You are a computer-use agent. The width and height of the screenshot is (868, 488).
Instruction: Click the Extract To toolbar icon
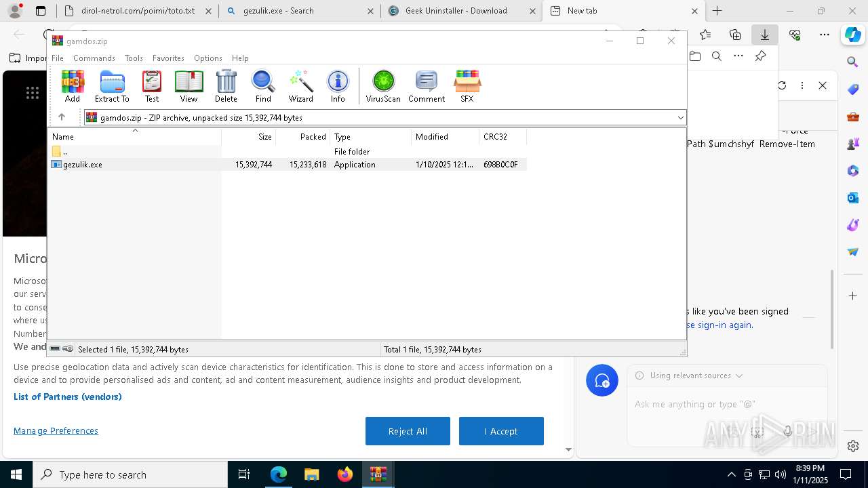tap(112, 86)
